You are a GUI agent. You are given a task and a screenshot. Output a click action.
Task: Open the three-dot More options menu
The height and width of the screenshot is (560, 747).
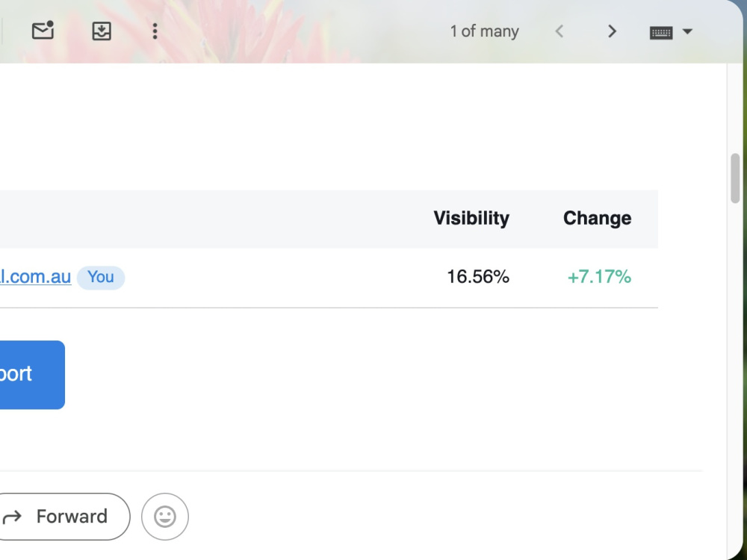155,31
